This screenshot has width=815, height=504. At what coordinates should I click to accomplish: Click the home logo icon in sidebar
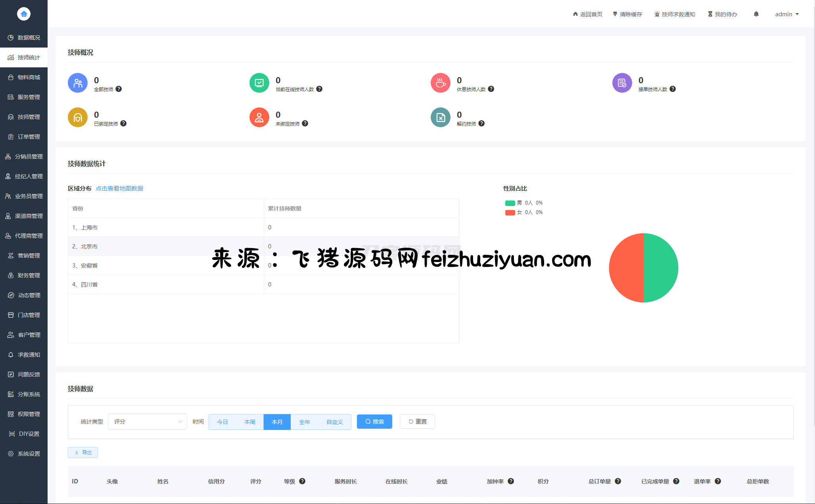click(x=24, y=14)
